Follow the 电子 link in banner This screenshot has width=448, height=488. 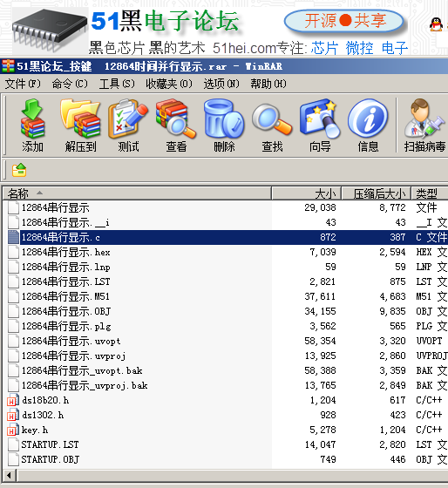(395, 48)
